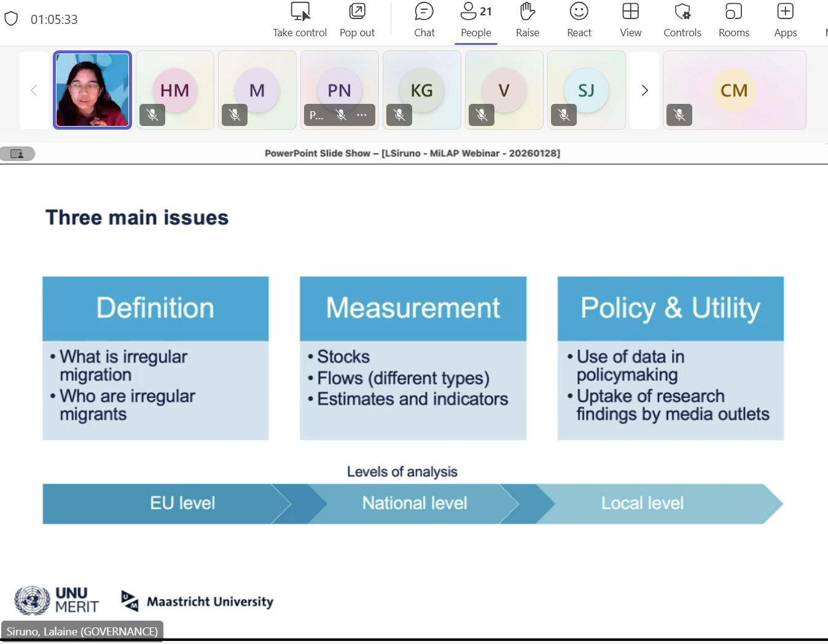This screenshot has height=644, width=828.
Task: Click the presentation layout toggle button
Action: [17, 154]
